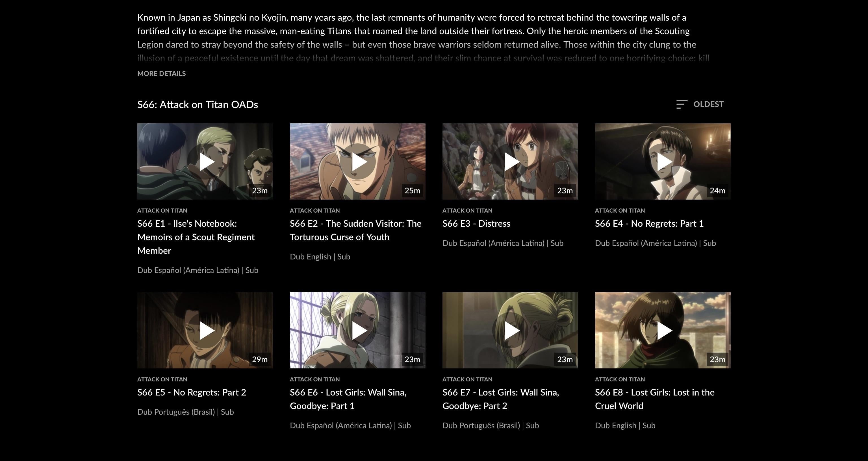Open season selector S66: Attack on Titan OADs
Viewport: 868px width, 461px height.
(x=198, y=104)
